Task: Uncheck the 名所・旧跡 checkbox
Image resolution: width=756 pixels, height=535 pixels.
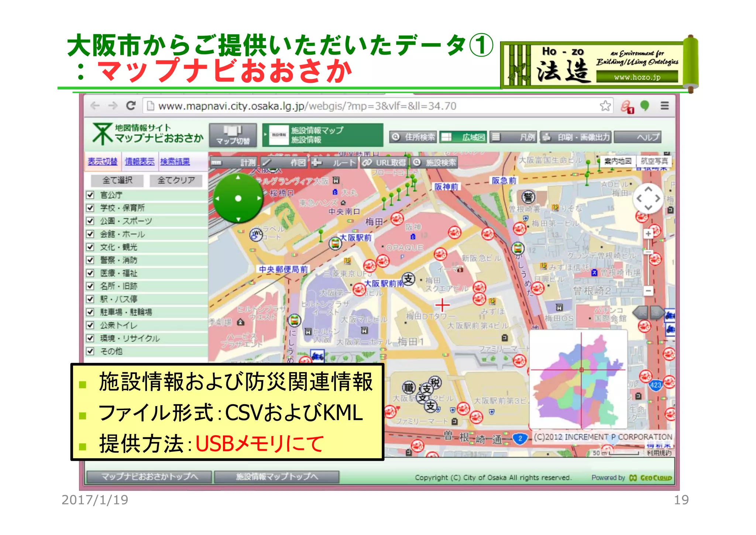Action: tap(90, 286)
